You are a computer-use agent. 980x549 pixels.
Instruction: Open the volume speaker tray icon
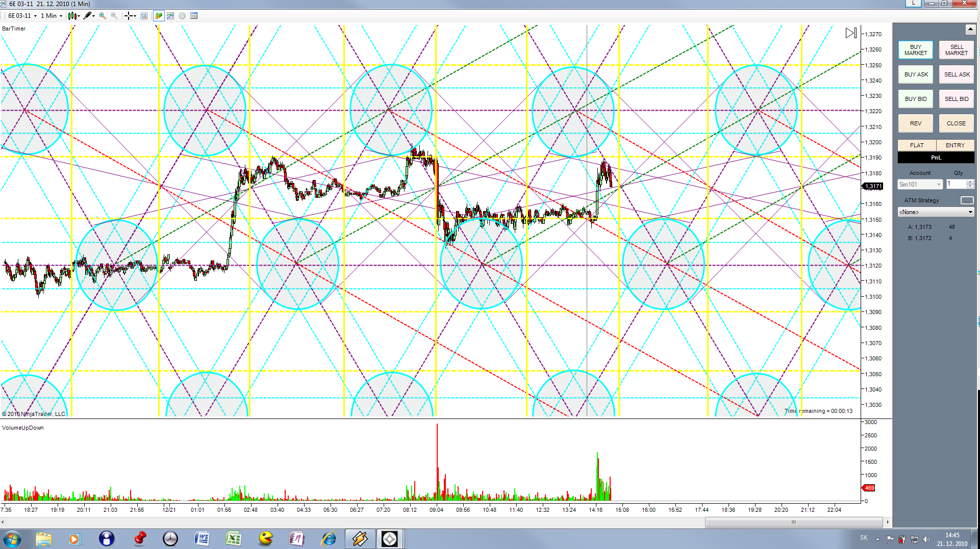926,539
